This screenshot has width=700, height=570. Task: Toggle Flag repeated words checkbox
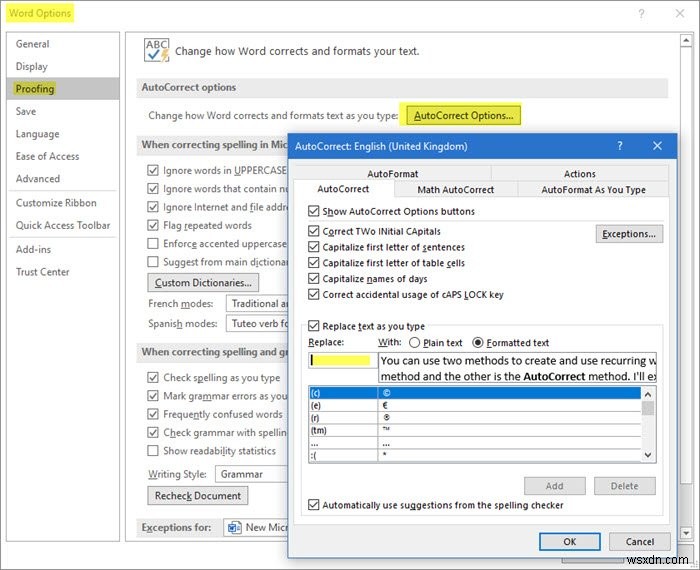point(153,225)
